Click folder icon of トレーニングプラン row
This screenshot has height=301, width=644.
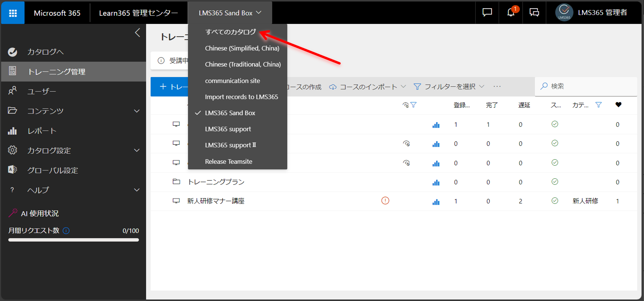point(176,181)
